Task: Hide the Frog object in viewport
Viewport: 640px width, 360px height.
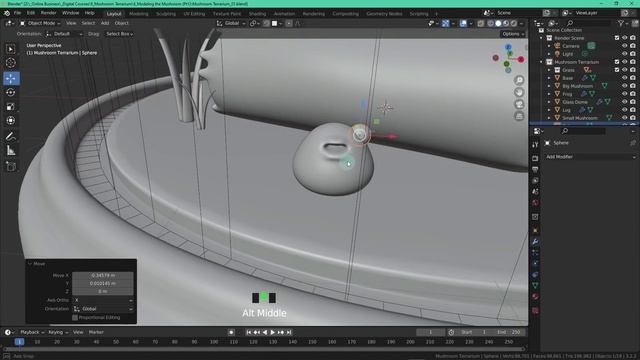Action: pyautogui.click(x=624, y=94)
